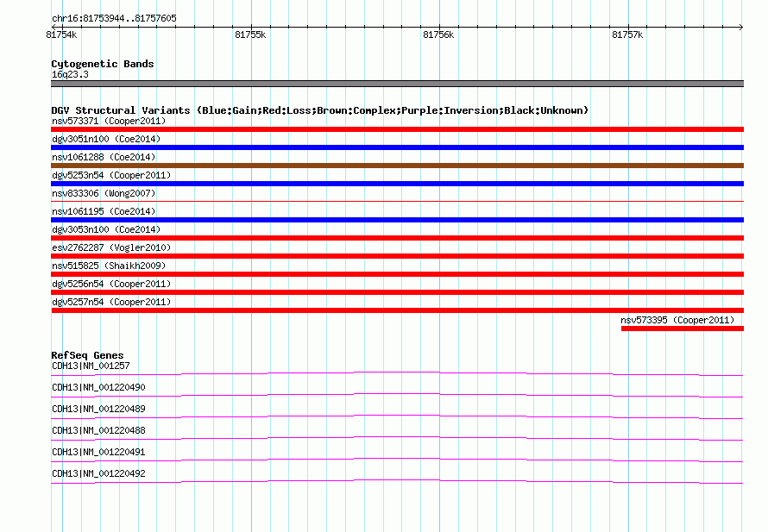Click the magenta intron line of NM_001220491
Screen dimensions: 768x532
pyautogui.click(x=397, y=459)
